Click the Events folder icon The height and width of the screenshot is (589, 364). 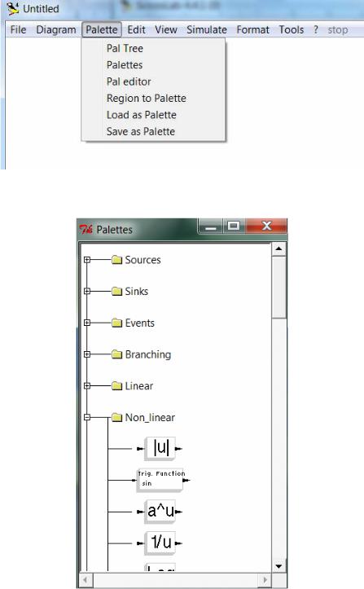click(x=116, y=323)
